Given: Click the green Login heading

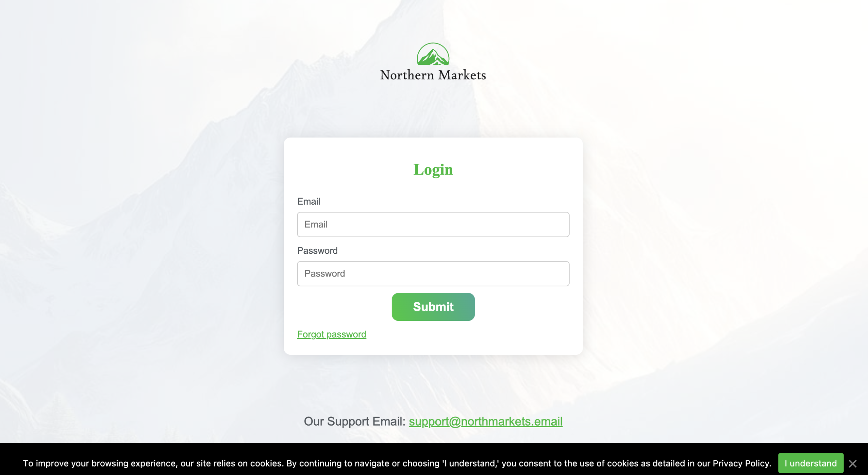Looking at the screenshot, I should (433, 169).
